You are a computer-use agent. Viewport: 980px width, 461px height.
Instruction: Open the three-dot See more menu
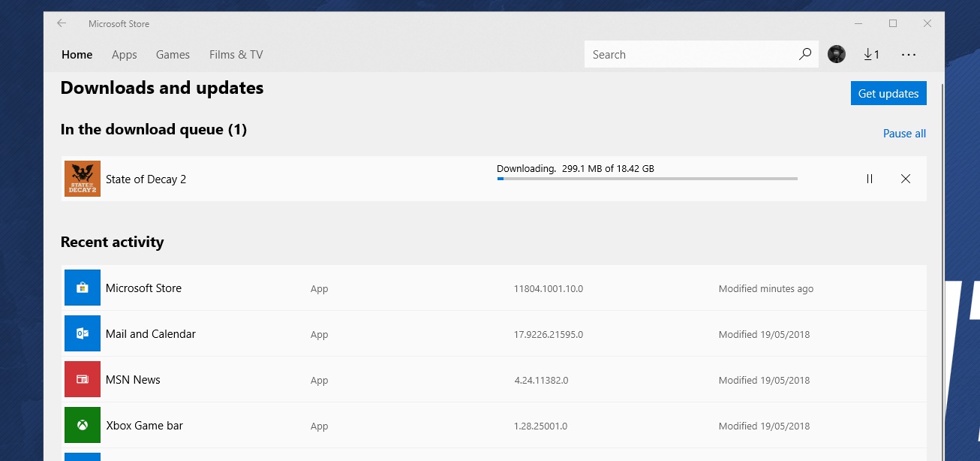[909, 54]
